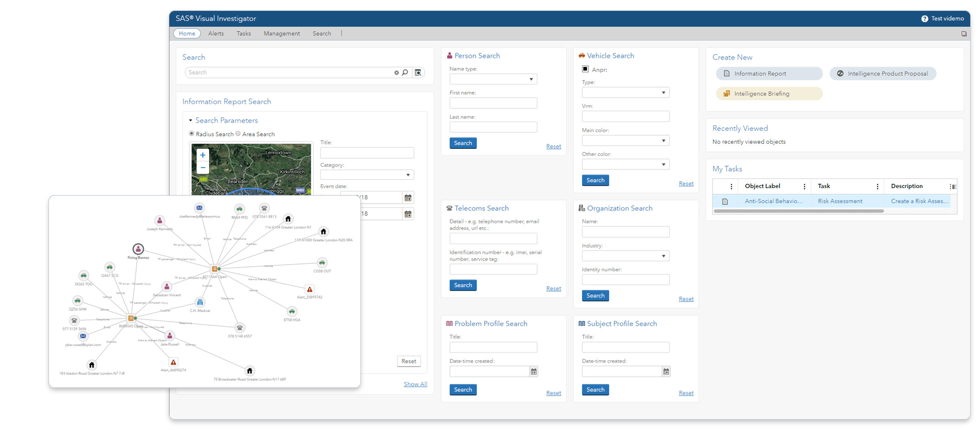Clear the main search box with the X icon

(x=396, y=72)
